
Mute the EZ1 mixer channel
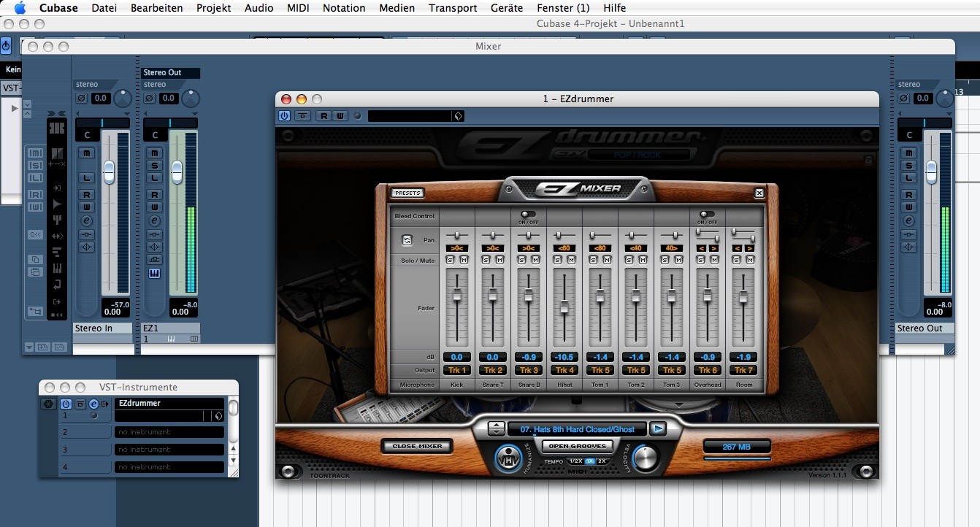(154, 153)
